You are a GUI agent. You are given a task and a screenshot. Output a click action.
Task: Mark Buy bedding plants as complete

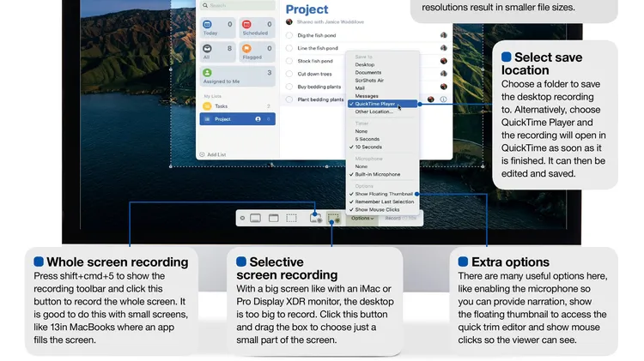[x=289, y=87]
